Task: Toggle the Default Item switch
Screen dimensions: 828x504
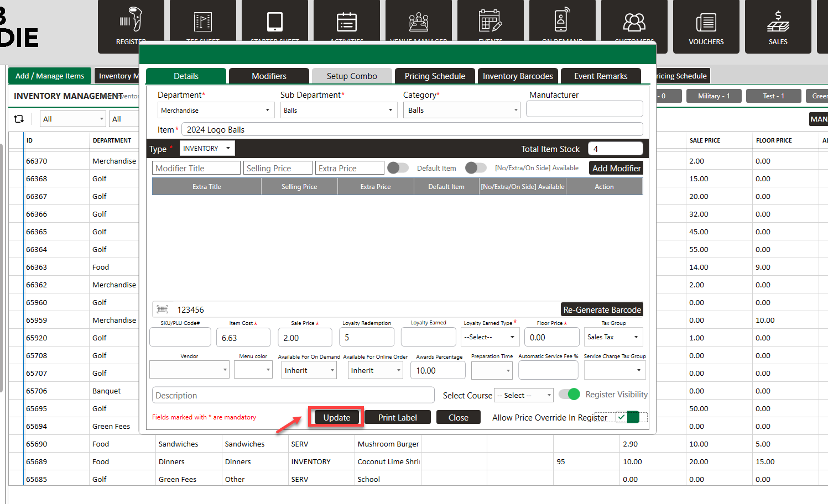Action: pos(398,168)
